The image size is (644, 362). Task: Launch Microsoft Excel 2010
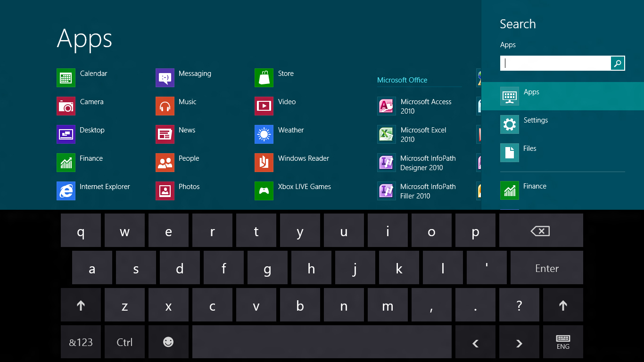(387, 134)
